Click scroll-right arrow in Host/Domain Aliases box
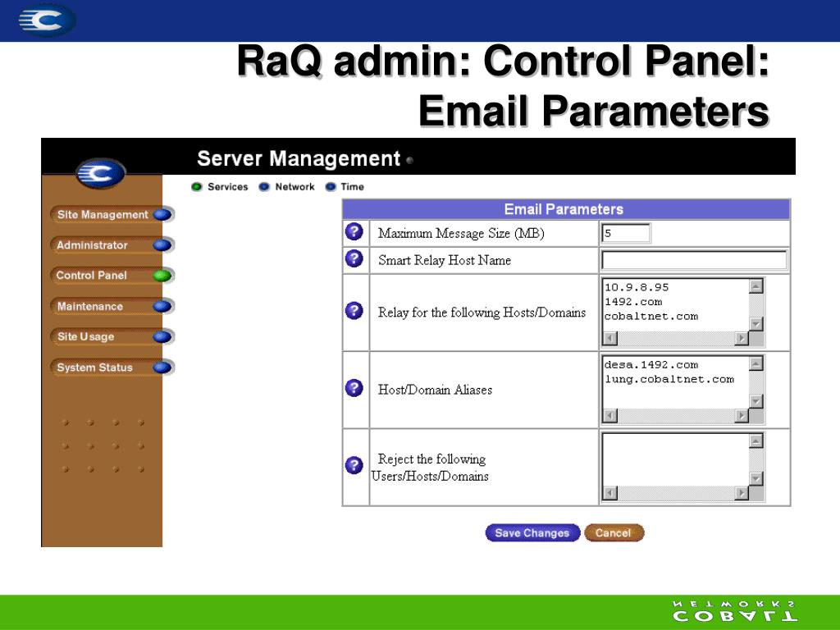Viewport: 840px width, 630px height. pyautogui.click(x=742, y=416)
